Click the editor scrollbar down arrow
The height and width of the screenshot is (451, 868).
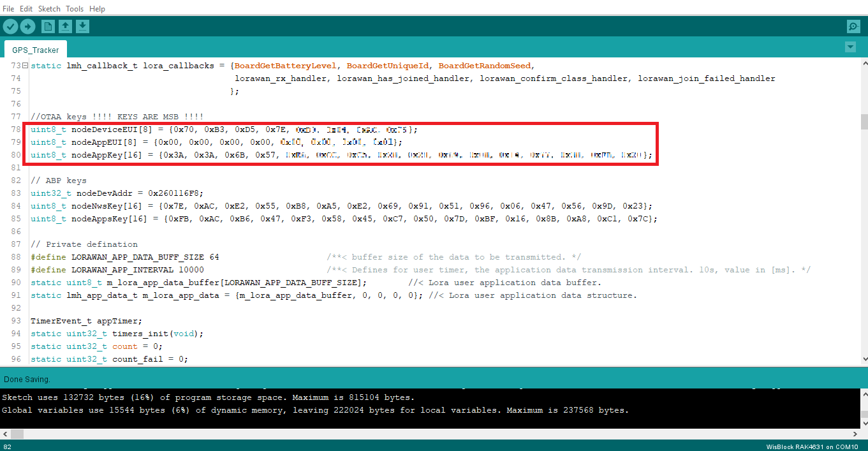(x=864, y=360)
